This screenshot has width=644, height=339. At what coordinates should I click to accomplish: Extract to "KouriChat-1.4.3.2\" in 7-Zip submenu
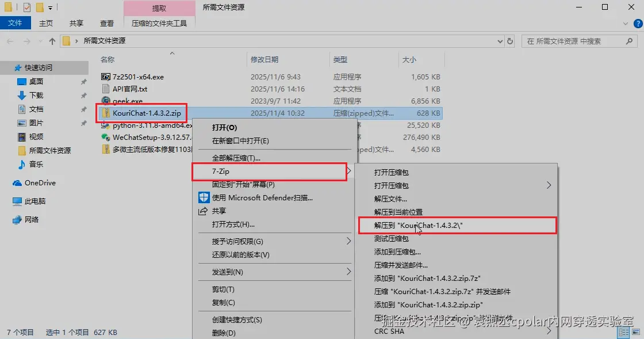click(x=457, y=225)
